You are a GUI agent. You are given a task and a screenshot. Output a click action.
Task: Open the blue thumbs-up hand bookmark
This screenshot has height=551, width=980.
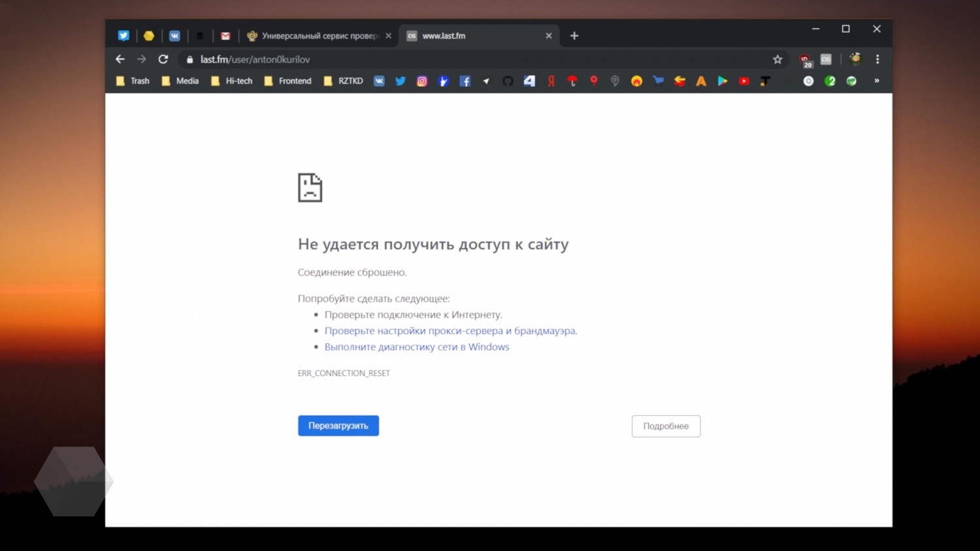pos(444,81)
